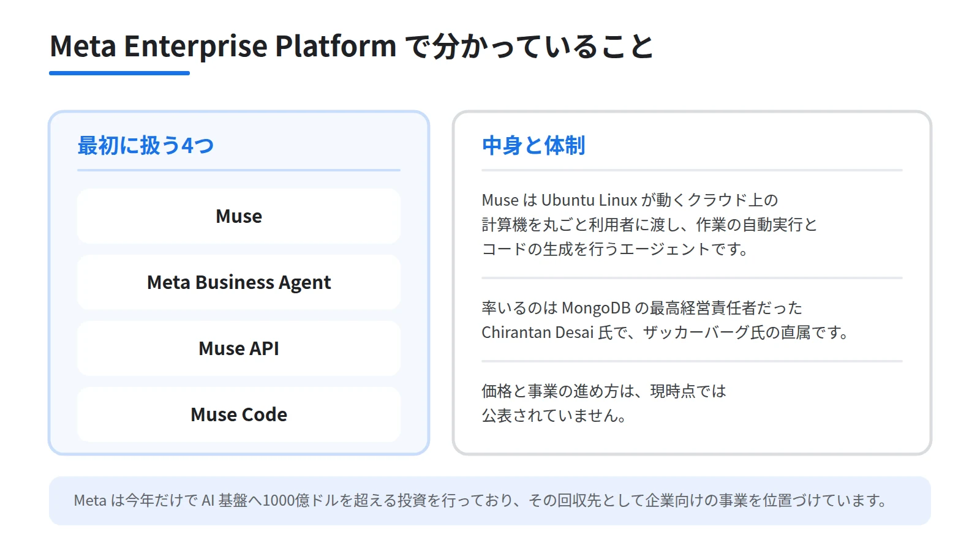This screenshot has height=551, width=980.
Task: Click the line "Muse は Ubuntu Linux が動くクラウド上の"
Action: 630,200
